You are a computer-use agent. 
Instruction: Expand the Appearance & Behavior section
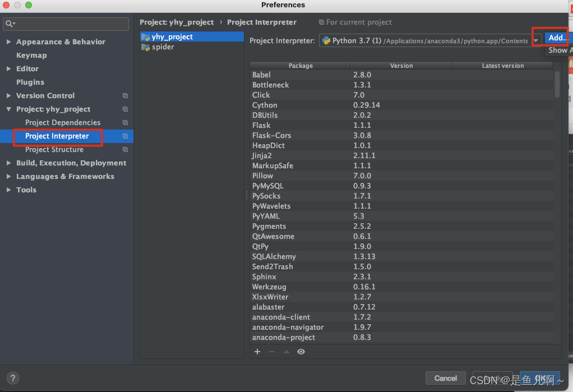[9, 41]
